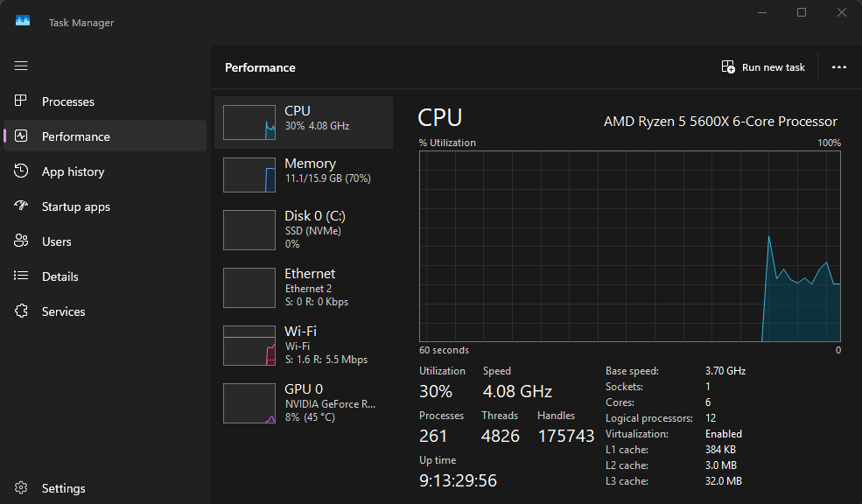
Task: Open Startup apps page
Action: click(x=105, y=206)
